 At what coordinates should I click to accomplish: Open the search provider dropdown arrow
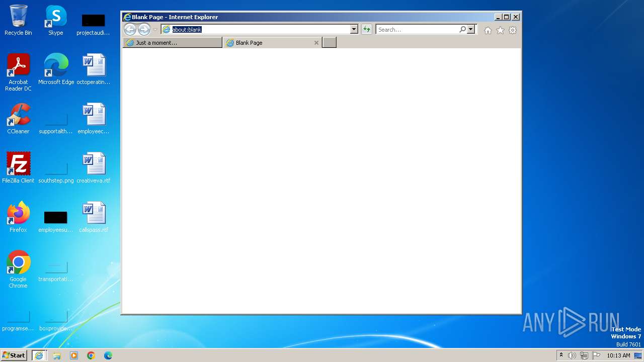tap(471, 30)
